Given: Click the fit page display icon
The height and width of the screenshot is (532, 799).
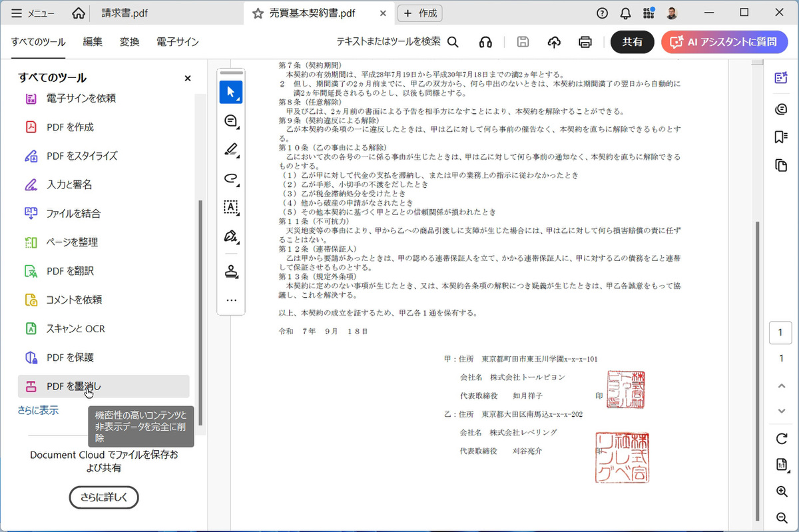Looking at the screenshot, I should click(781, 465).
